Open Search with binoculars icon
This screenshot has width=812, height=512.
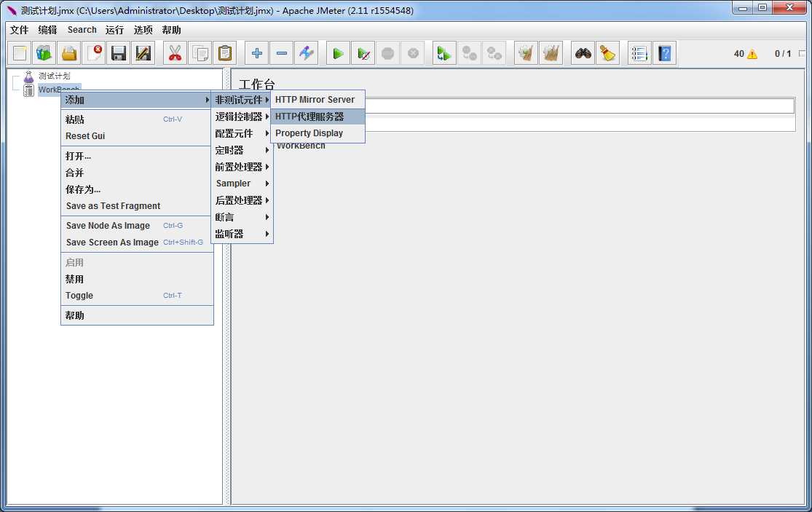tap(583, 53)
